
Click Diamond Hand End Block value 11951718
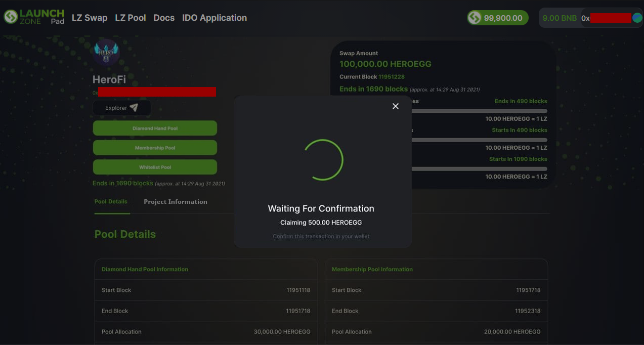(x=298, y=311)
